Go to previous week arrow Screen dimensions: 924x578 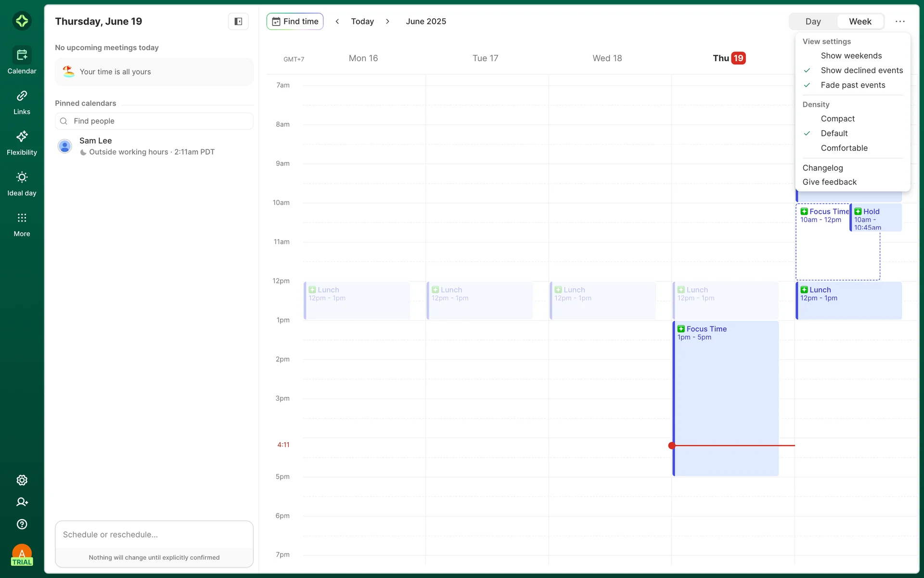(x=337, y=21)
